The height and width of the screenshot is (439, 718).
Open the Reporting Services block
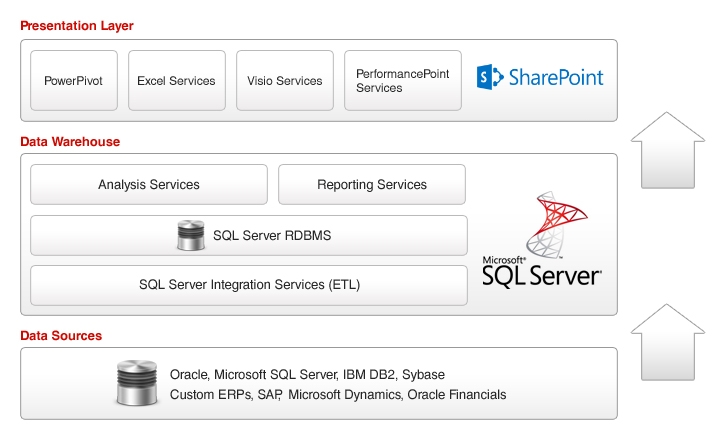[372, 184]
